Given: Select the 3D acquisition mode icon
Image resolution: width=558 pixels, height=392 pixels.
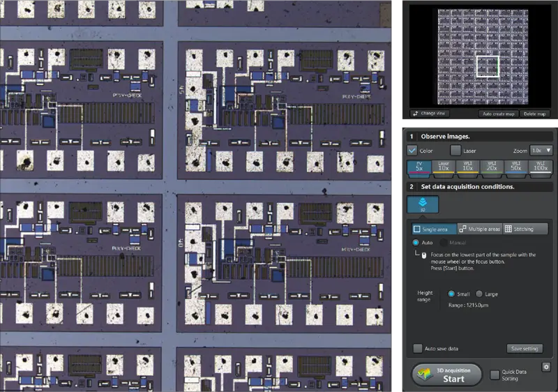Looking at the screenshot, I should (423, 204).
